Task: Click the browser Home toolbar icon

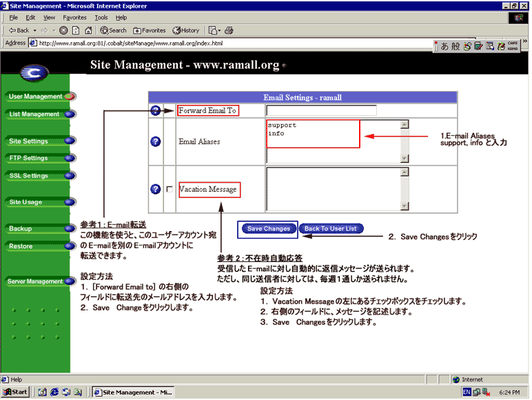Action: (x=88, y=30)
